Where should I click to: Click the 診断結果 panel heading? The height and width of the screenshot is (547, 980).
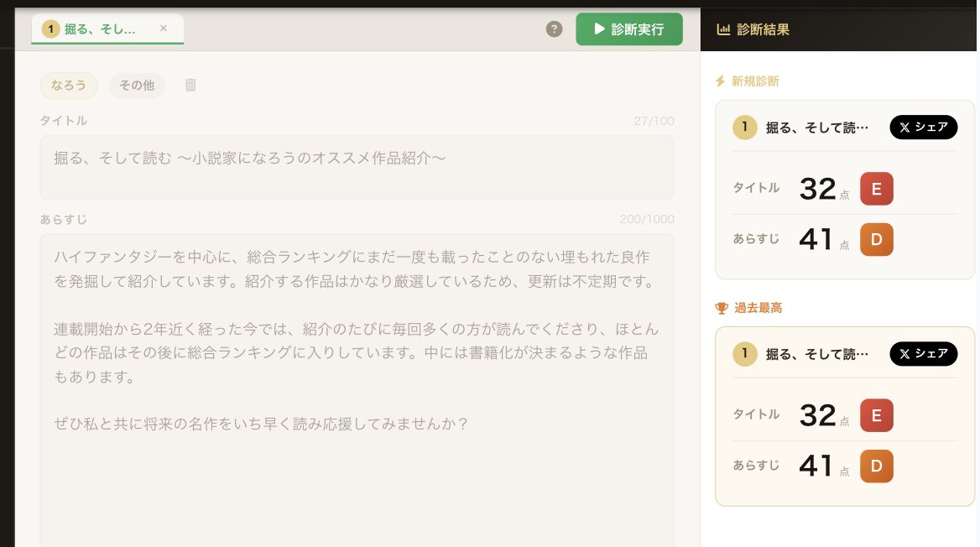[x=763, y=29]
